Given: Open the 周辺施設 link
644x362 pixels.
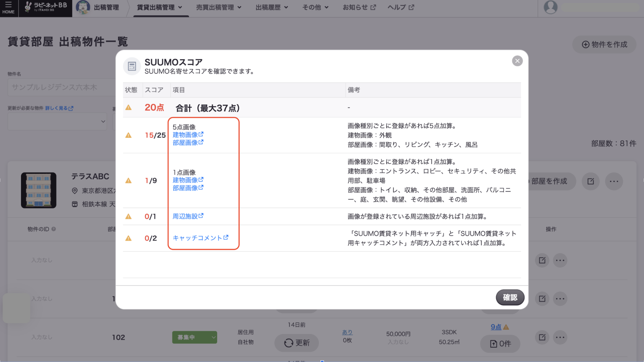Looking at the screenshot, I should [188, 216].
